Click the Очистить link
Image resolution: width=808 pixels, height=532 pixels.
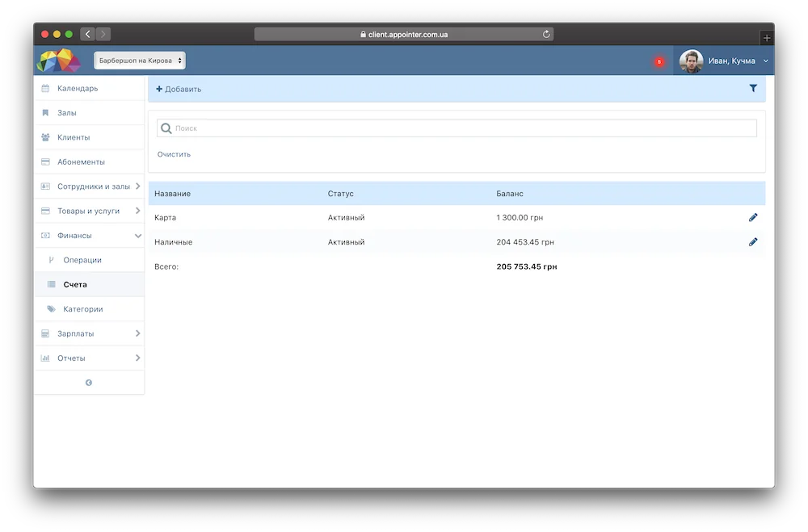coord(174,154)
